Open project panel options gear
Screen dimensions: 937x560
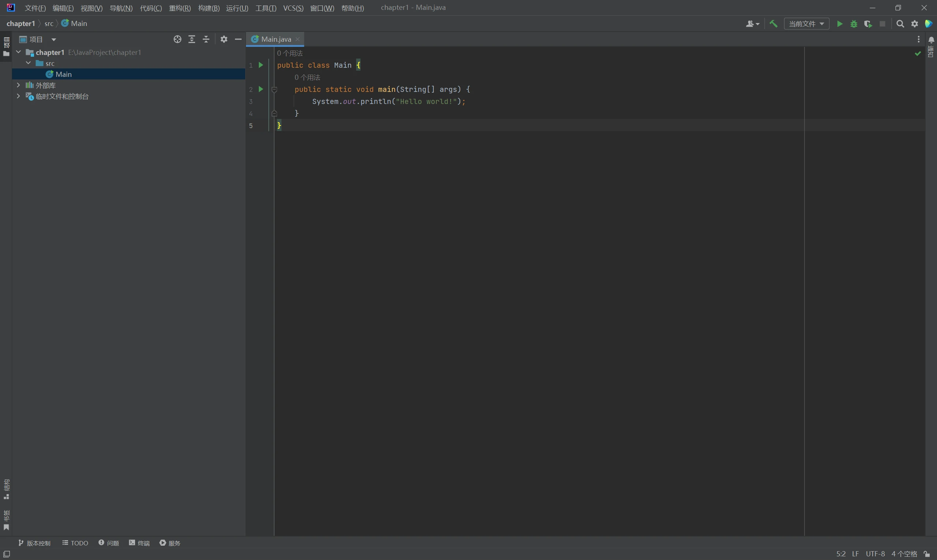pos(224,39)
